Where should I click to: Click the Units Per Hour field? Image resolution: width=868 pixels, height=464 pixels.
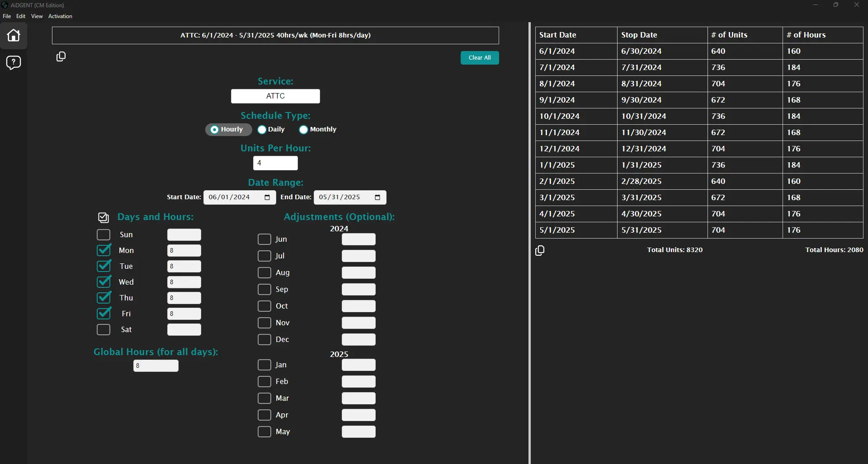275,163
